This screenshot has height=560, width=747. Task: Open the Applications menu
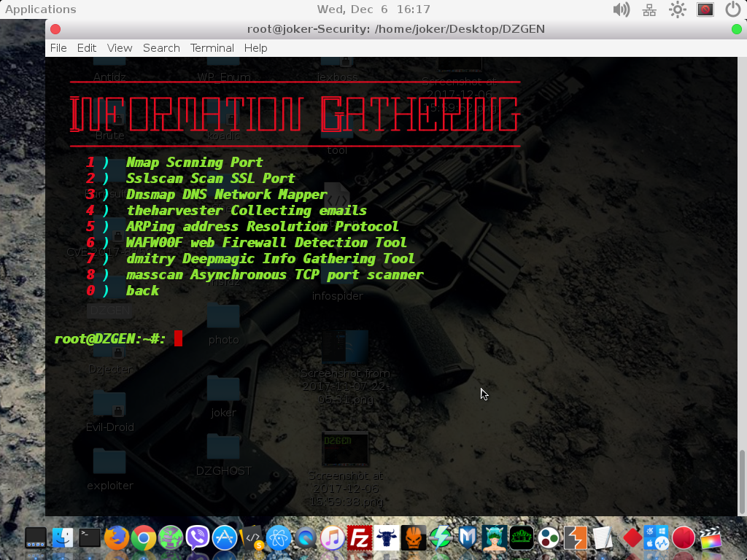point(41,9)
